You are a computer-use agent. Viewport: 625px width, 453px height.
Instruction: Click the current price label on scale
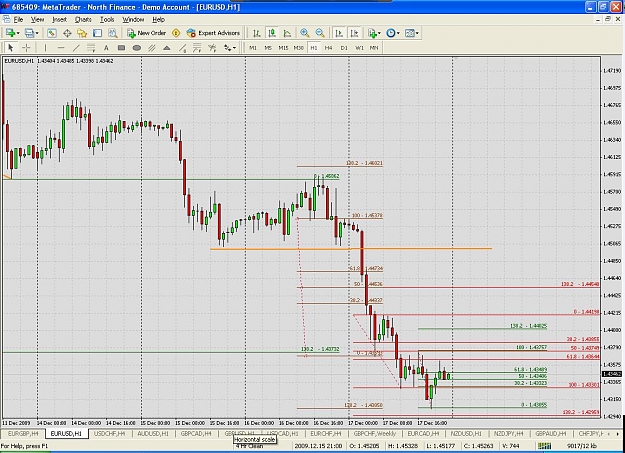coord(611,374)
